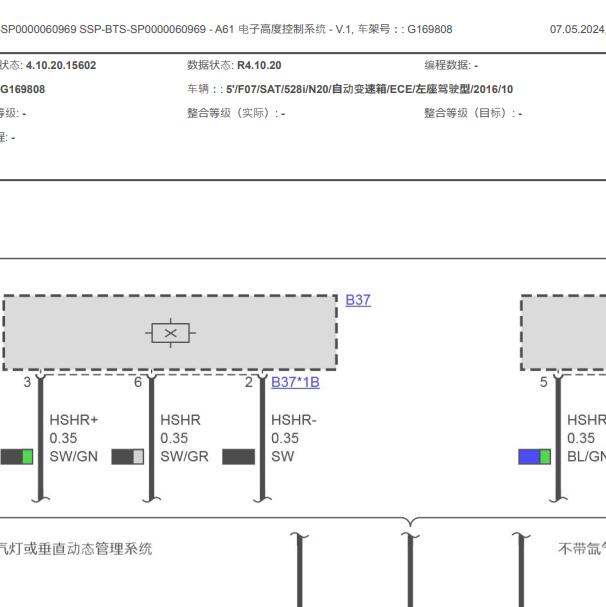Screen dimensions: 606x607
Task: Click the 整合等级（目标）label
Action: pyautogui.click(x=469, y=113)
